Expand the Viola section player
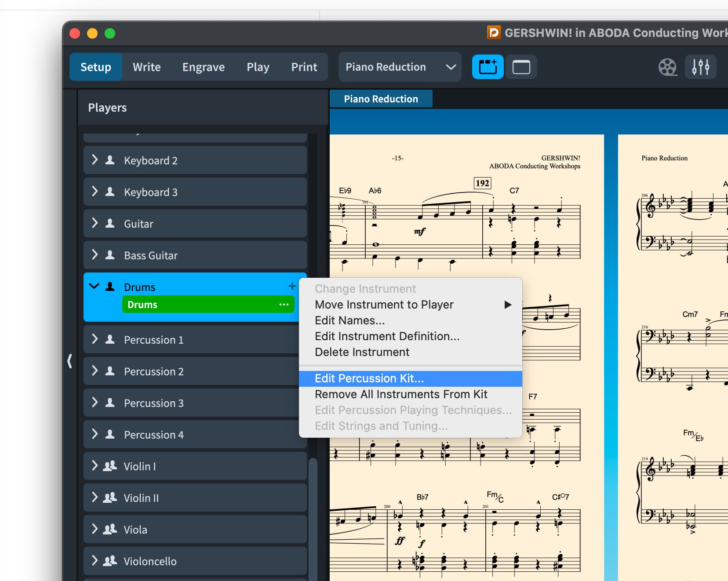This screenshot has width=728, height=581. point(95,529)
